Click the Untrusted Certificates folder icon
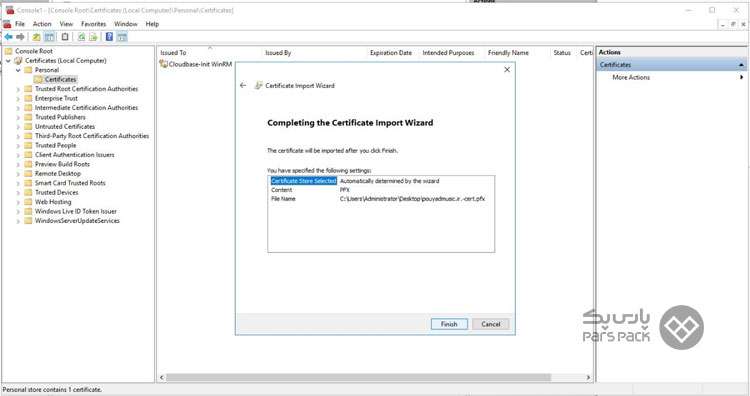 tap(28, 126)
